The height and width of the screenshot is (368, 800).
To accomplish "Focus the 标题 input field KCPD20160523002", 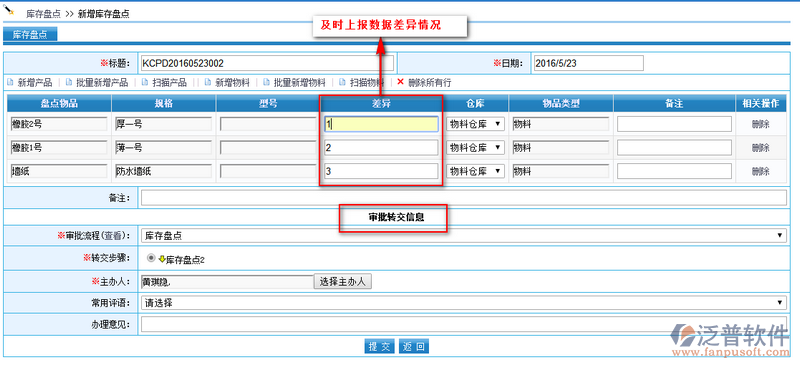I will 267,63.
